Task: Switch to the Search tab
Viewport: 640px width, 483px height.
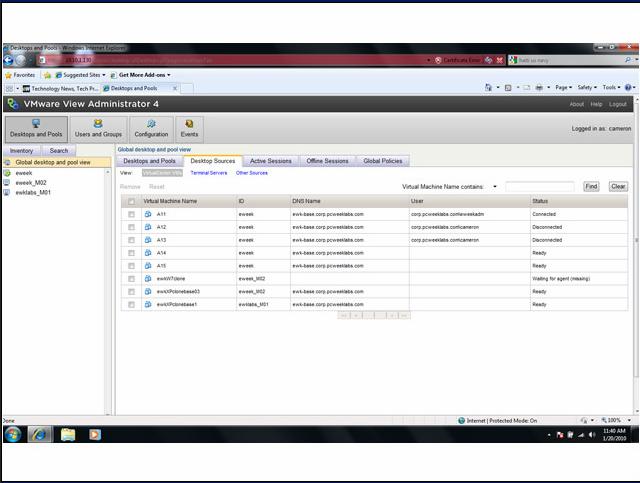Action: click(59, 151)
